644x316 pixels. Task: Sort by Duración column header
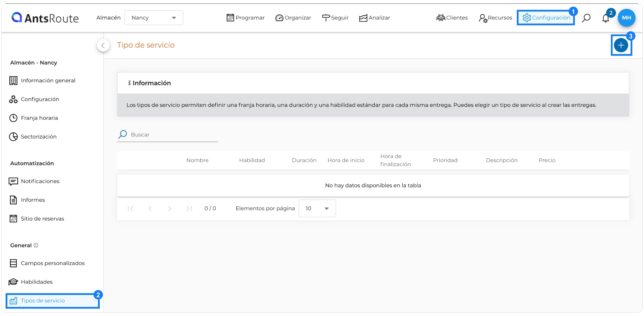pyautogui.click(x=304, y=160)
